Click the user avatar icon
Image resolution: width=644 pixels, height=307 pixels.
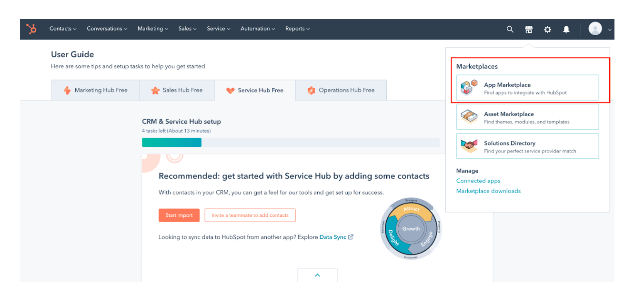(x=595, y=29)
